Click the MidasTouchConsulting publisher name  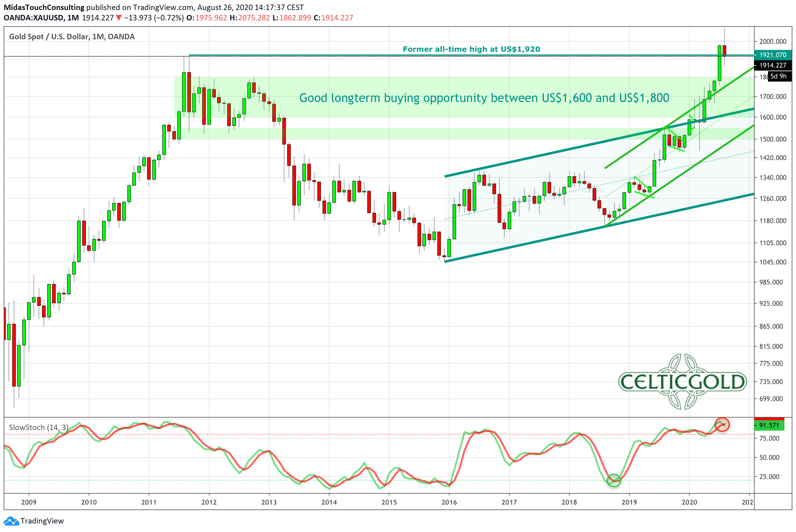click(x=44, y=8)
